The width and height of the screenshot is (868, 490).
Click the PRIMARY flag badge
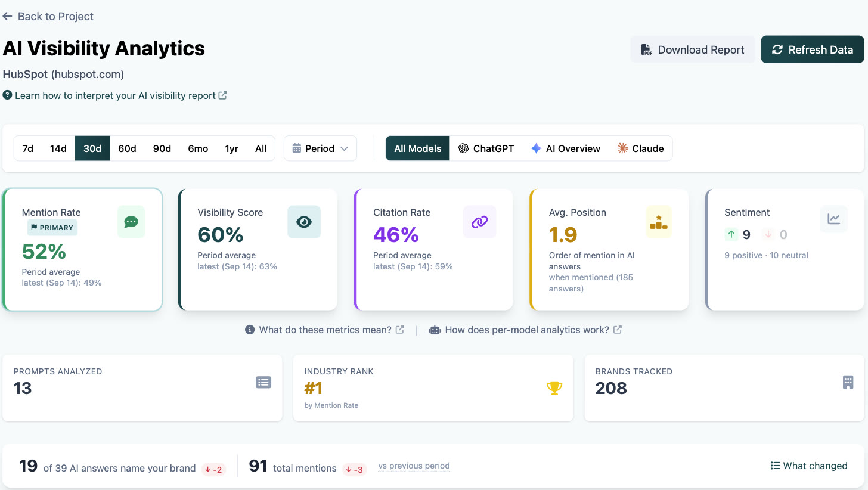pos(52,227)
